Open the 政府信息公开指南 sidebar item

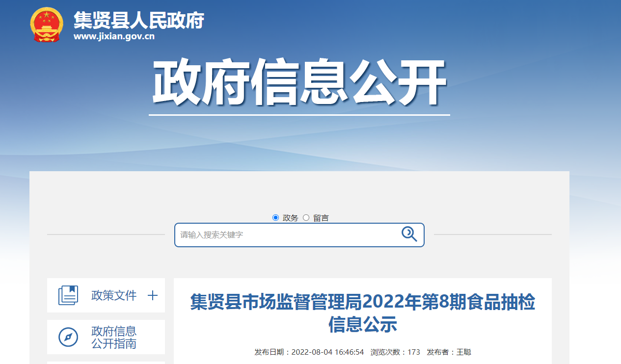tap(114, 338)
